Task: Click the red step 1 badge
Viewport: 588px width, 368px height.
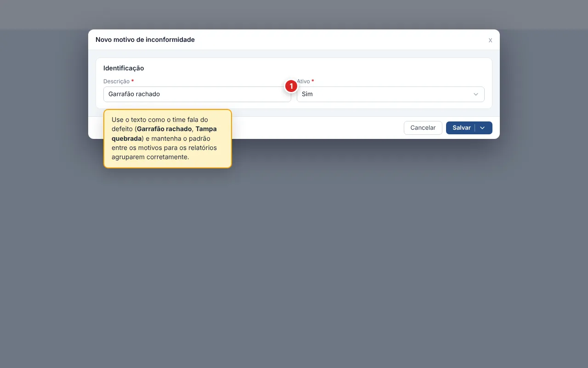Action: click(x=291, y=86)
